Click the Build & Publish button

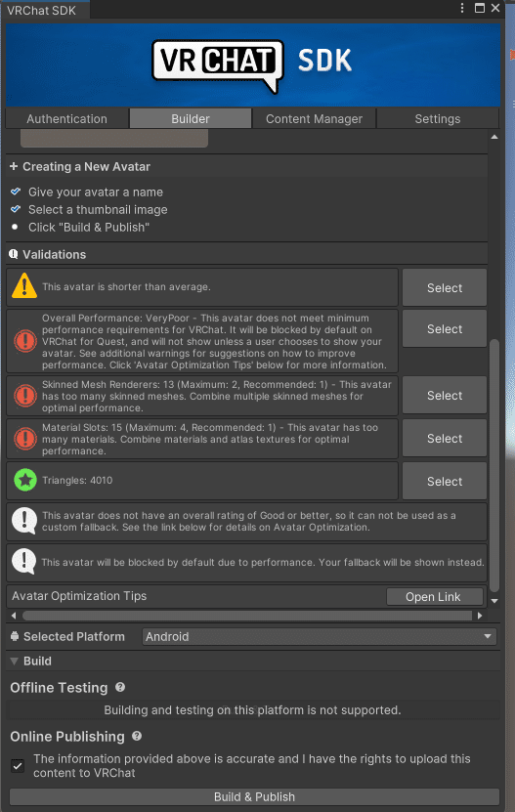click(x=254, y=796)
